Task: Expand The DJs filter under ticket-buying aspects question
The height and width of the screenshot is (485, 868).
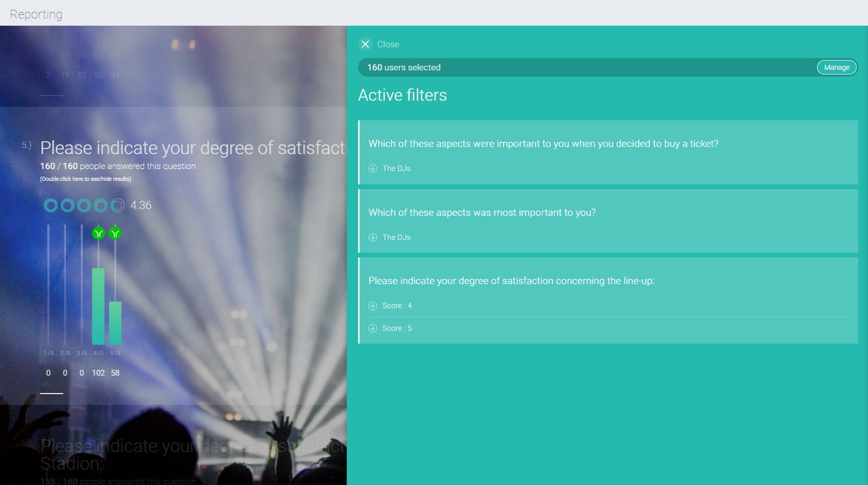Action: (373, 168)
